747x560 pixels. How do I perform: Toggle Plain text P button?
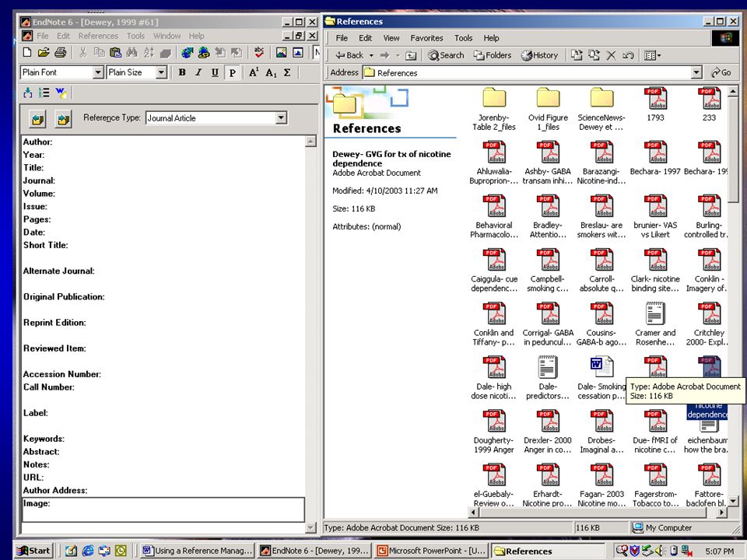[232, 72]
